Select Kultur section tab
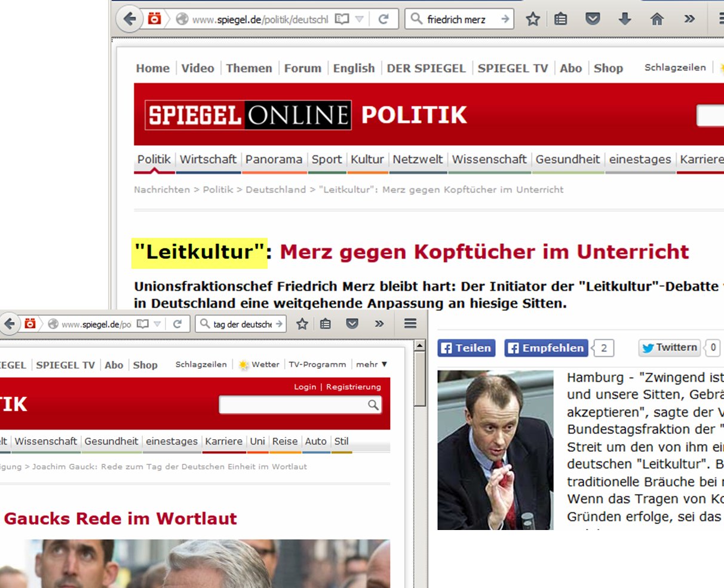The image size is (724, 588). tap(367, 160)
